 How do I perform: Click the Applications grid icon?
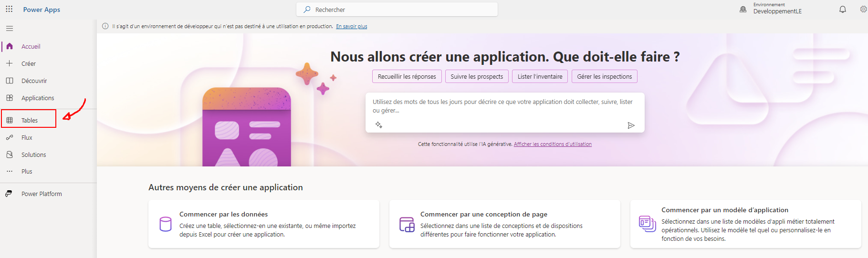[x=10, y=98]
